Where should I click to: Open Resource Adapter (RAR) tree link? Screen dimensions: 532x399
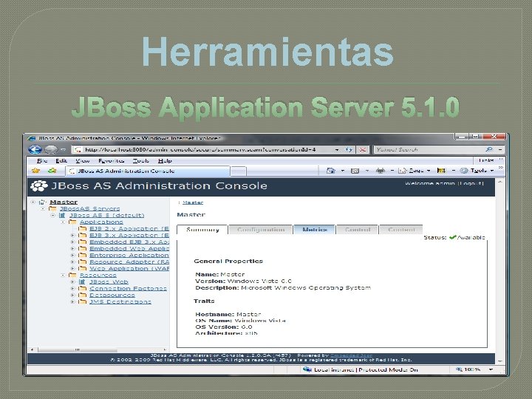[129, 262]
